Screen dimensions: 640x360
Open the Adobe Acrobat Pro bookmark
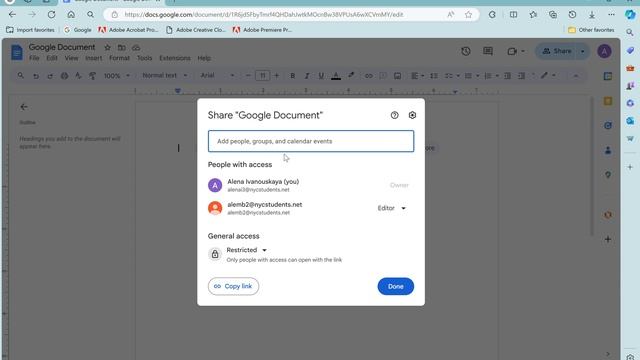tap(128, 30)
